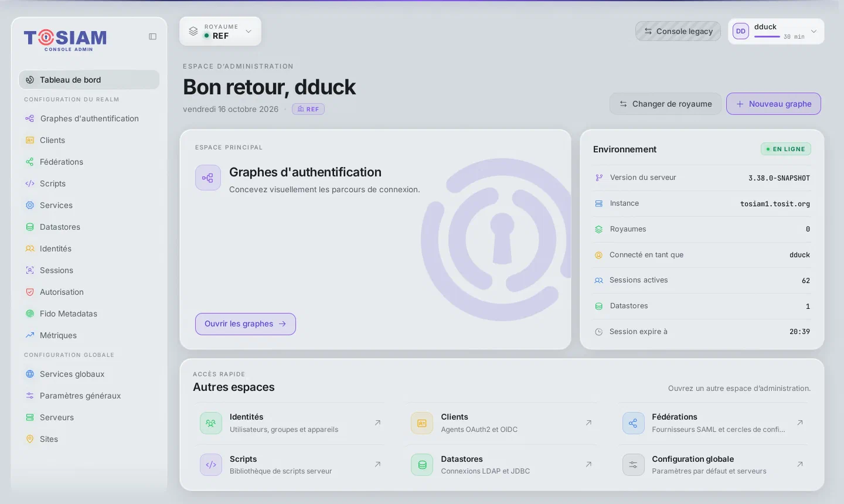Click the DD user avatar
This screenshot has height=504, width=844.
tap(741, 32)
